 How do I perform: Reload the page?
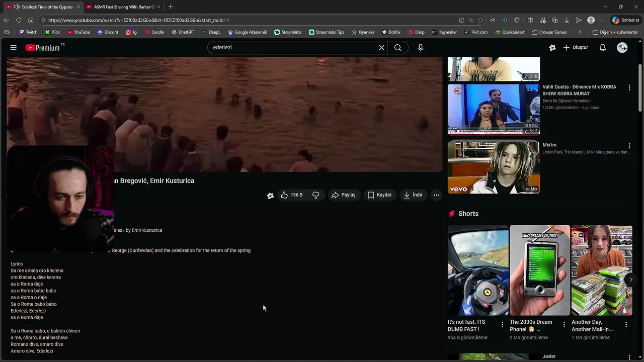(19, 20)
